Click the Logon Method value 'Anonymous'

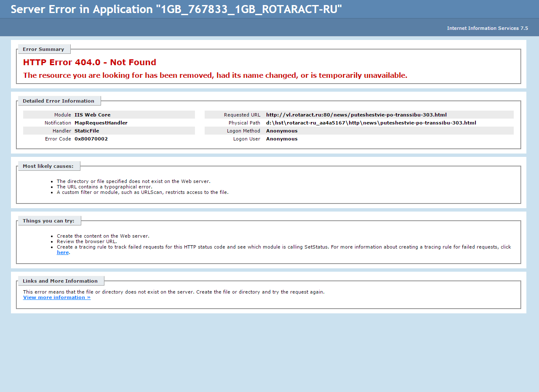[x=282, y=131]
